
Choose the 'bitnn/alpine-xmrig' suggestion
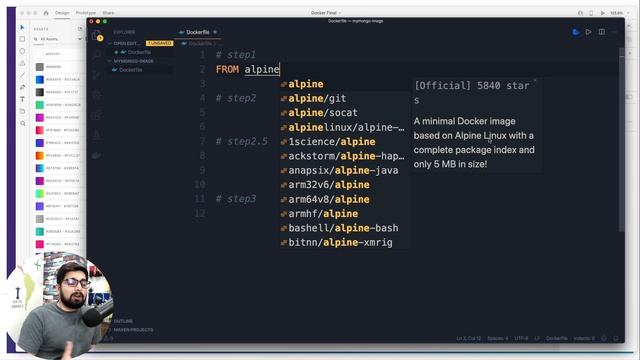coord(345,242)
